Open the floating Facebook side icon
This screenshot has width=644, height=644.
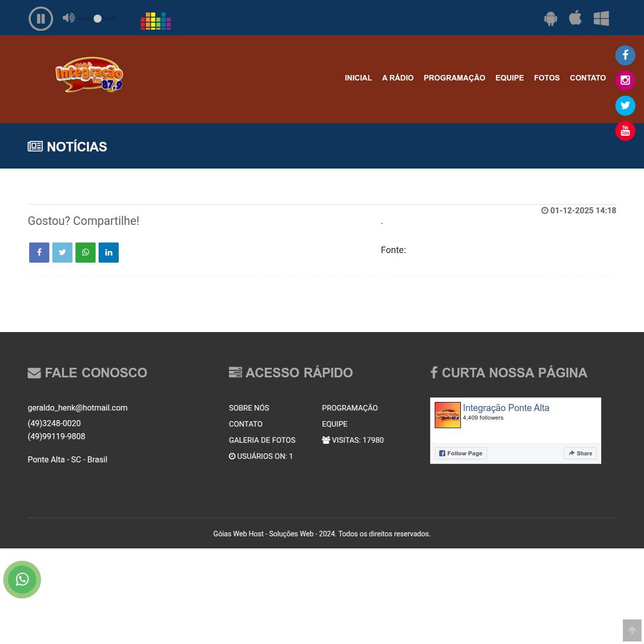pos(625,55)
